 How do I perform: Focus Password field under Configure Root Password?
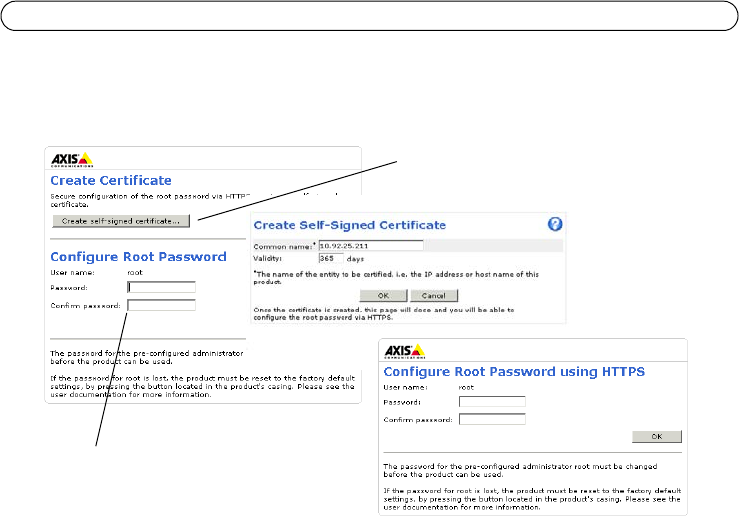(x=161, y=287)
